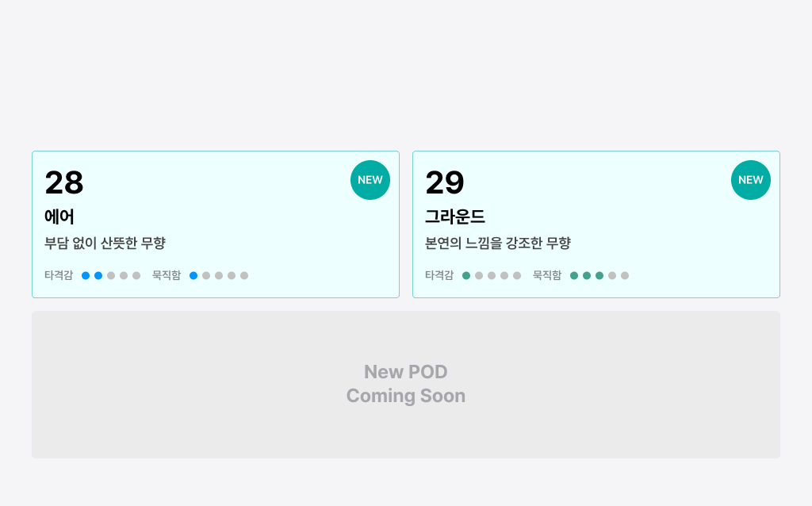The image size is (812, 506).
Task: Click the first 타격감 dot on 에어 card
Action: [x=86, y=276]
